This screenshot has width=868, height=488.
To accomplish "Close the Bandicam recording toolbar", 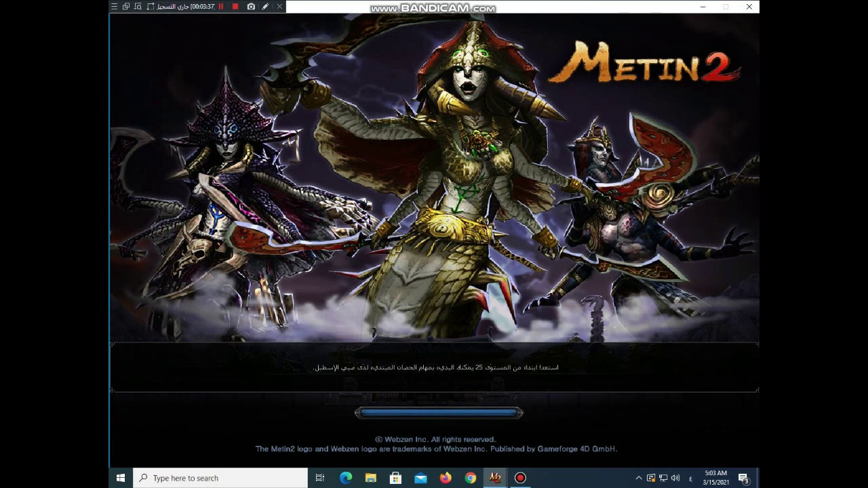I will [x=279, y=7].
